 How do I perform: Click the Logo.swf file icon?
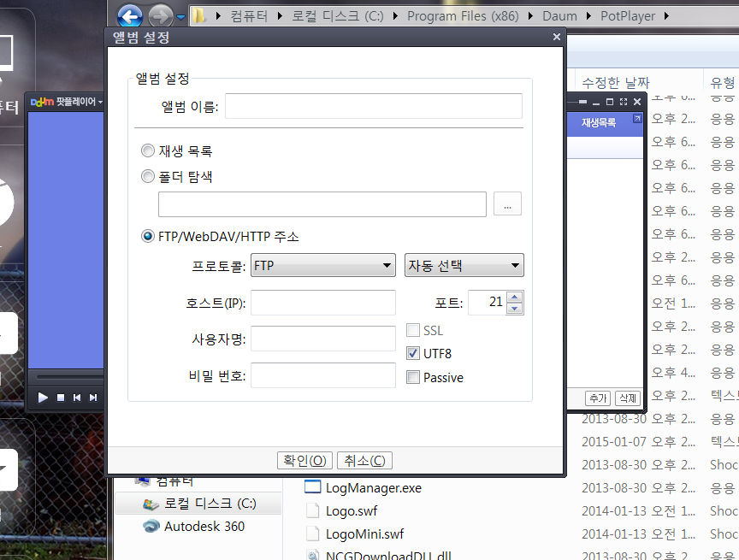click(312, 510)
